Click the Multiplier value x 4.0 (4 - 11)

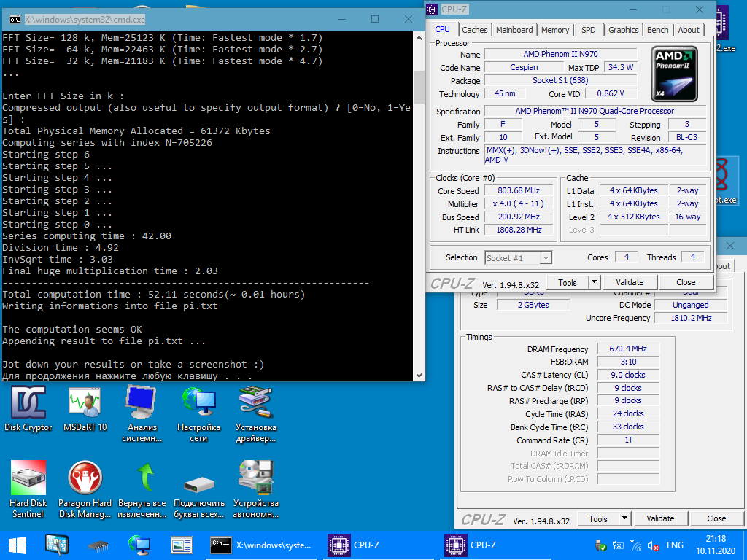519,204
